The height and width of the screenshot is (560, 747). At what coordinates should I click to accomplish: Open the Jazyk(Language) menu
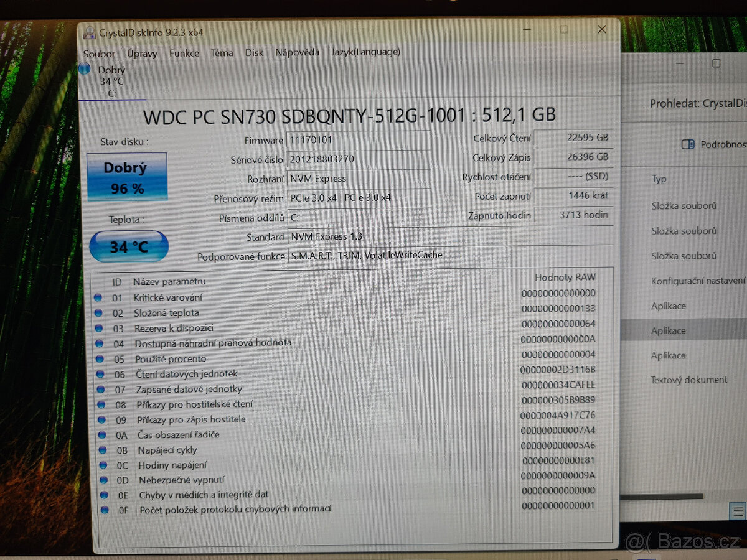pos(365,52)
